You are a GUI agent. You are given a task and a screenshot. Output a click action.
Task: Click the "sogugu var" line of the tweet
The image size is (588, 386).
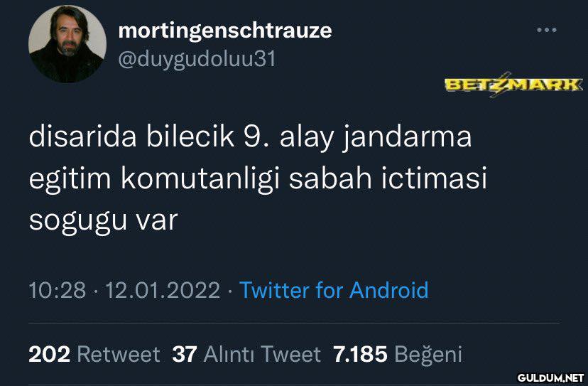(103, 221)
